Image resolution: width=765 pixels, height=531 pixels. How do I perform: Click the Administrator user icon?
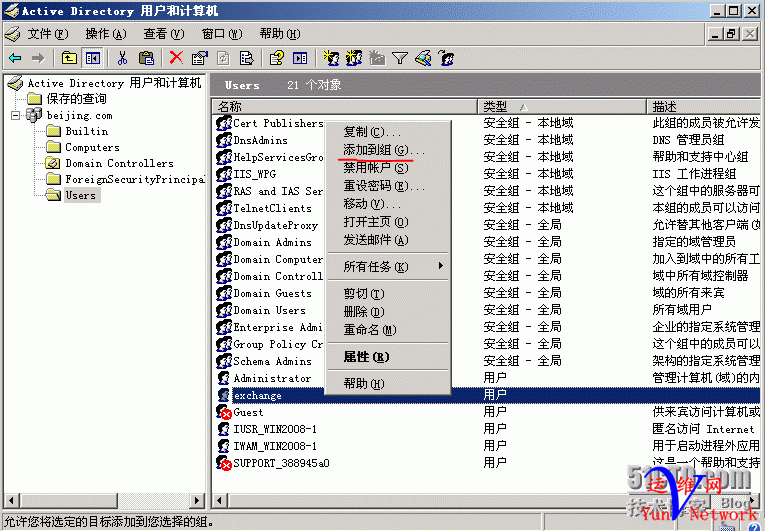pyautogui.click(x=223, y=378)
